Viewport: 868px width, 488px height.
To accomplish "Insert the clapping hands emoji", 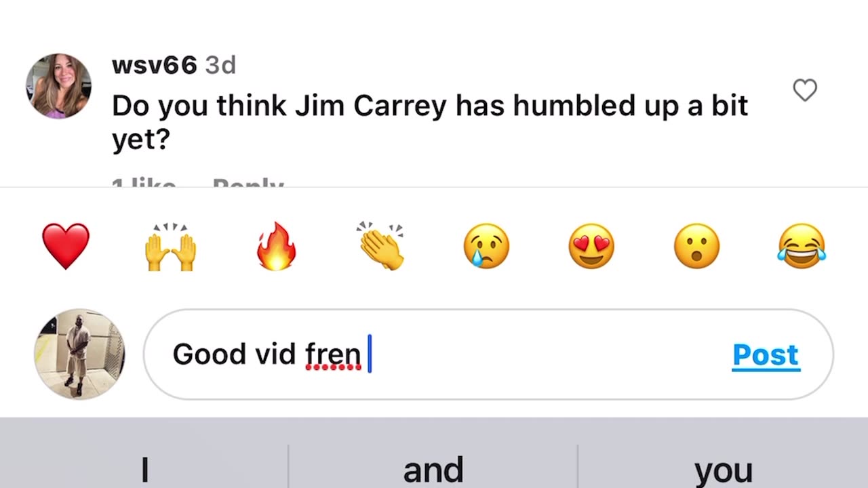I will [x=381, y=246].
